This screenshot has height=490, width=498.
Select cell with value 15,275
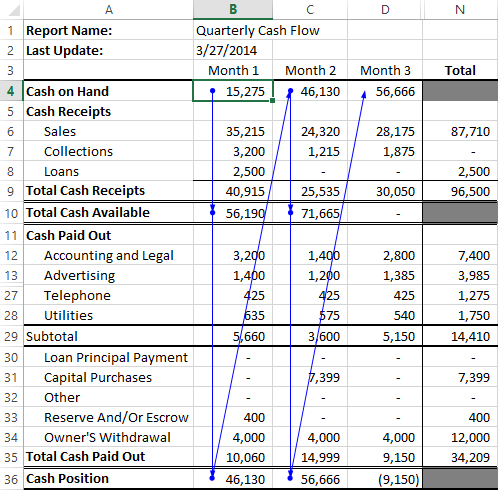[x=233, y=91]
